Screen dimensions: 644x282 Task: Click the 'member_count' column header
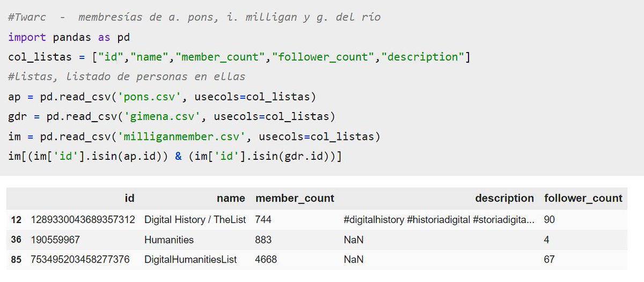click(295, 198)
